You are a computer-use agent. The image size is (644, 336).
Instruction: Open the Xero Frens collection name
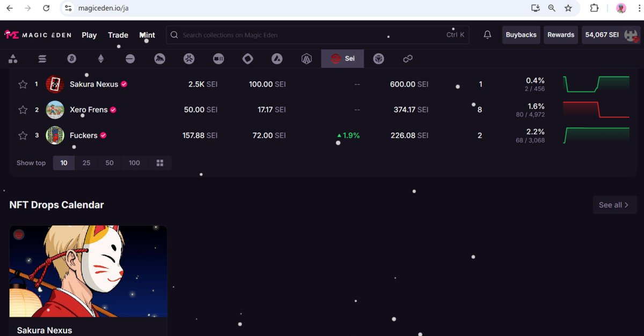point(89,110)
